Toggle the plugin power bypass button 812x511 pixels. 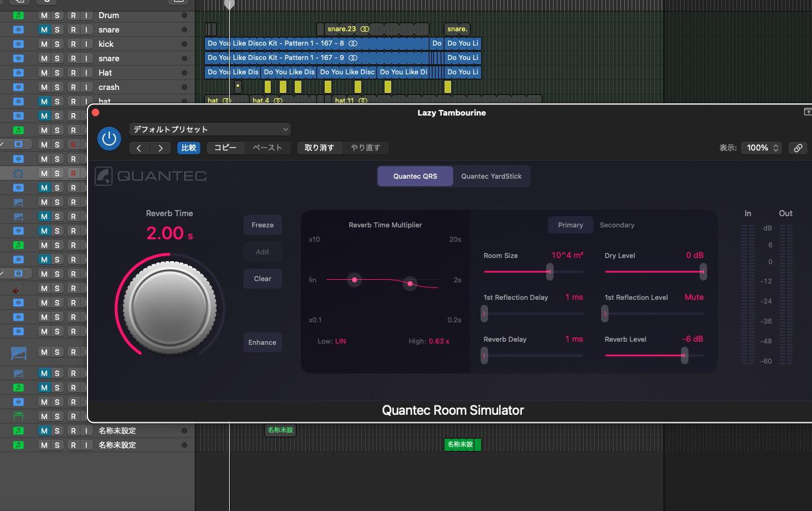tap(109, 138)
